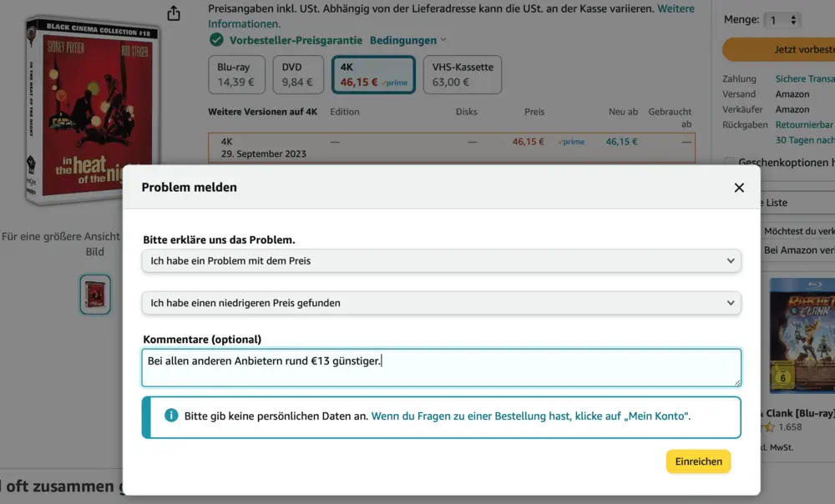The width and height of the screenshot is (835, 504).
Task: Expand the Bedingungen dropdown
Action: (x=408, y=40)
